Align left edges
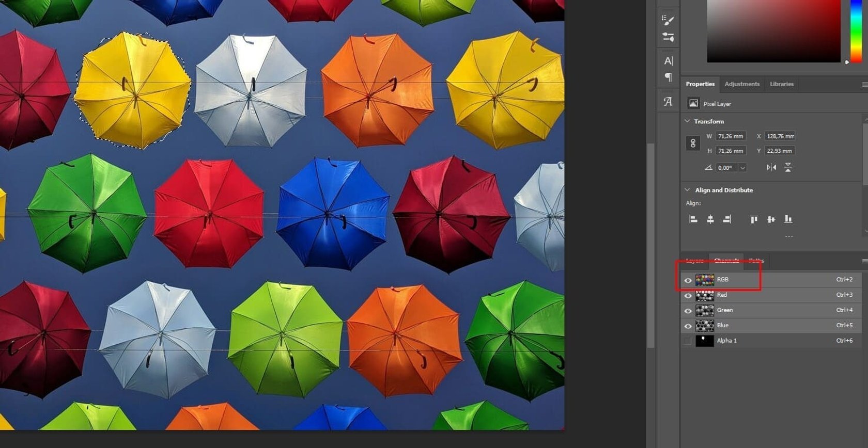This screenshot has height=448, width=868. tap(693, 219)
